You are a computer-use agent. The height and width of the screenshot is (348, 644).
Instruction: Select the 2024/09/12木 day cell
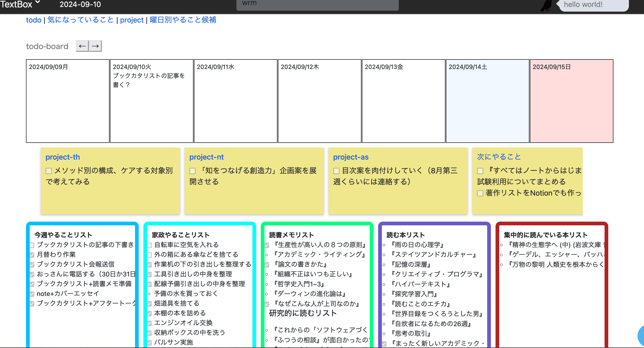click(x=320, y=101)
